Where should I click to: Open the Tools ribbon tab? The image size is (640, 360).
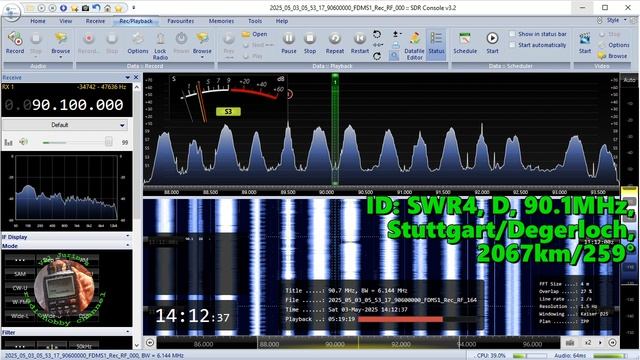click(255, 21)
